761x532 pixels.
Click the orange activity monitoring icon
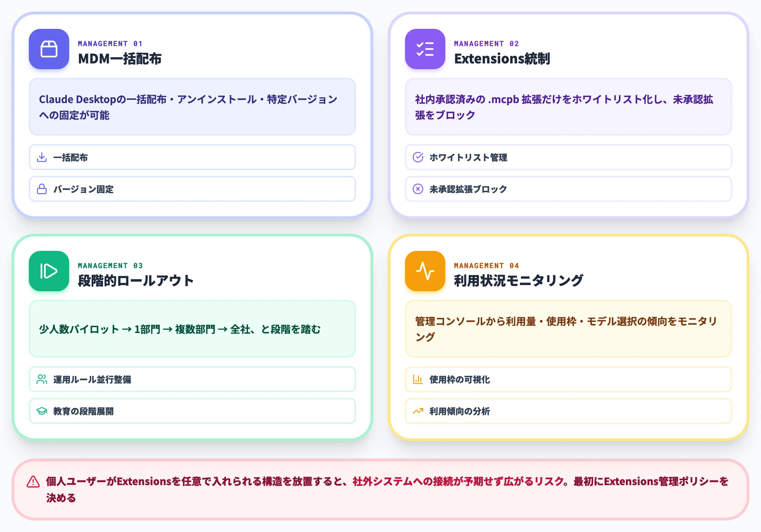pyautogui.click(x=425, y=271)
